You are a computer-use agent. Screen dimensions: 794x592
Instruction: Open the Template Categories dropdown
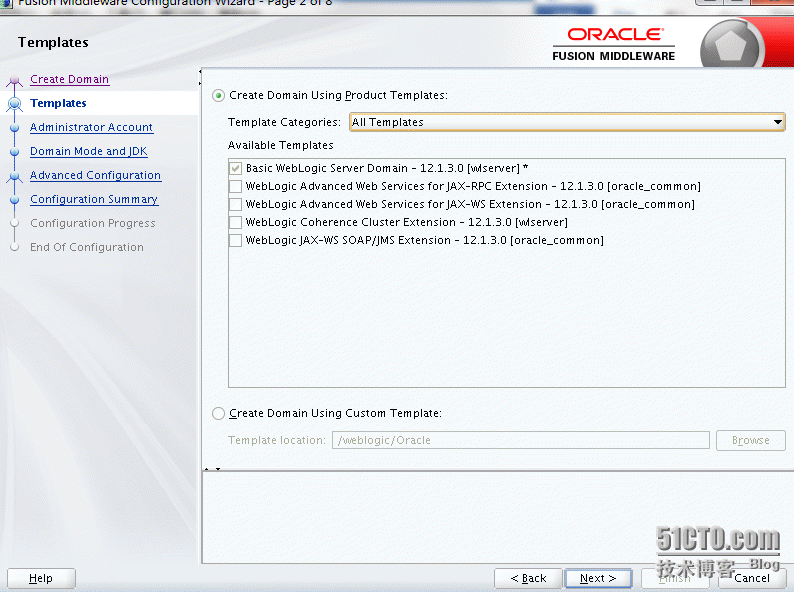pyautogui.click(x=567, y=122)
